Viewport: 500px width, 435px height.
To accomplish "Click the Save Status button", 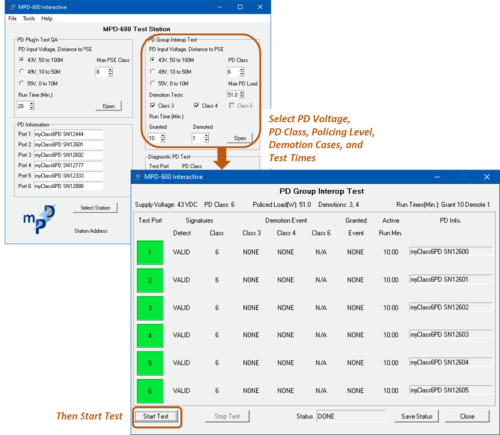I will (x=417, y=416).
